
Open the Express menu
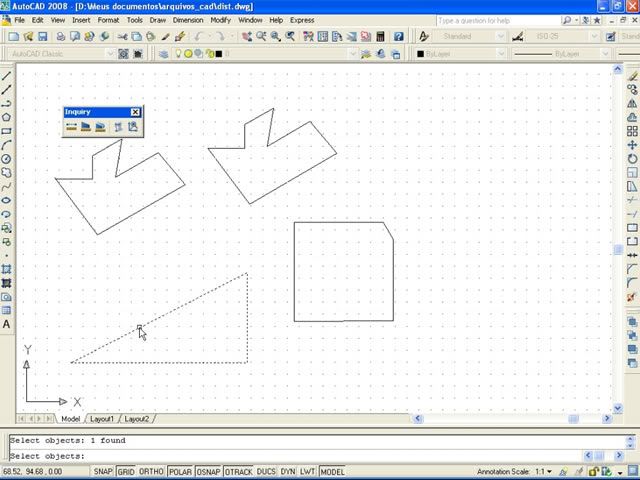(x=302, y=20)
